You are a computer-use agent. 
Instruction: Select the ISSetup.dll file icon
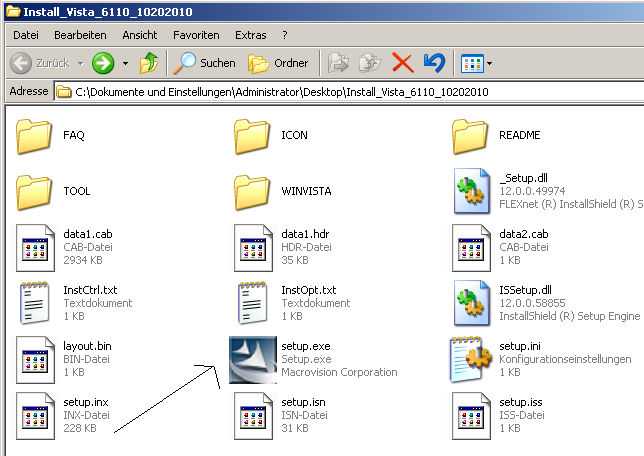(x=472, y=303)
